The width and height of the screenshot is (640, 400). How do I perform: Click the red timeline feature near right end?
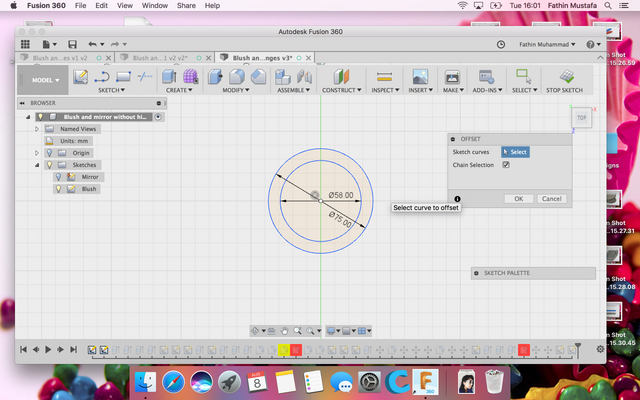coord(524,350)
